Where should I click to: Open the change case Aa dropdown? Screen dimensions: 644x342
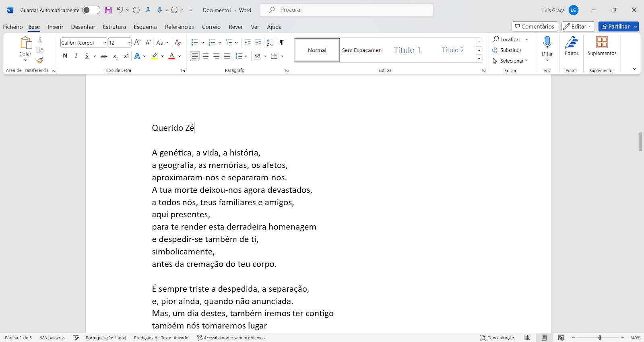[162, 42]
